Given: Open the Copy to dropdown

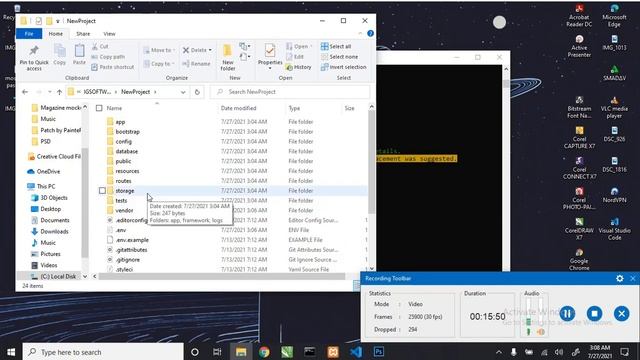Looking at the screenshot, I should [159, 64].
